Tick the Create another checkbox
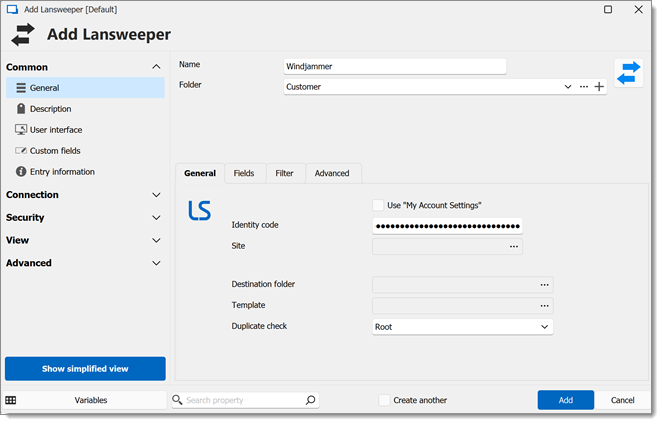 [x=384, y=400]
